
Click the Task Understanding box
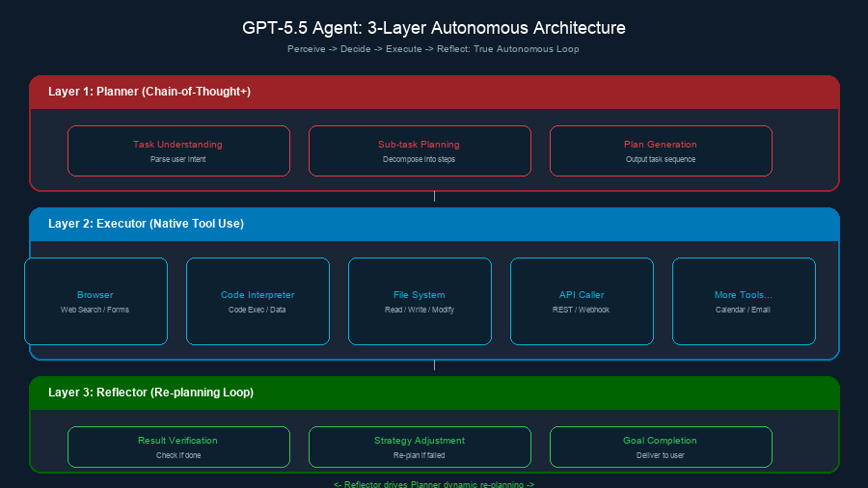click(178, 151)
